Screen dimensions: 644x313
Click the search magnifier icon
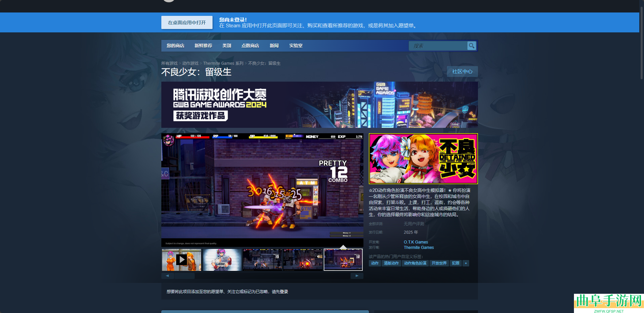tap(472, 46)
